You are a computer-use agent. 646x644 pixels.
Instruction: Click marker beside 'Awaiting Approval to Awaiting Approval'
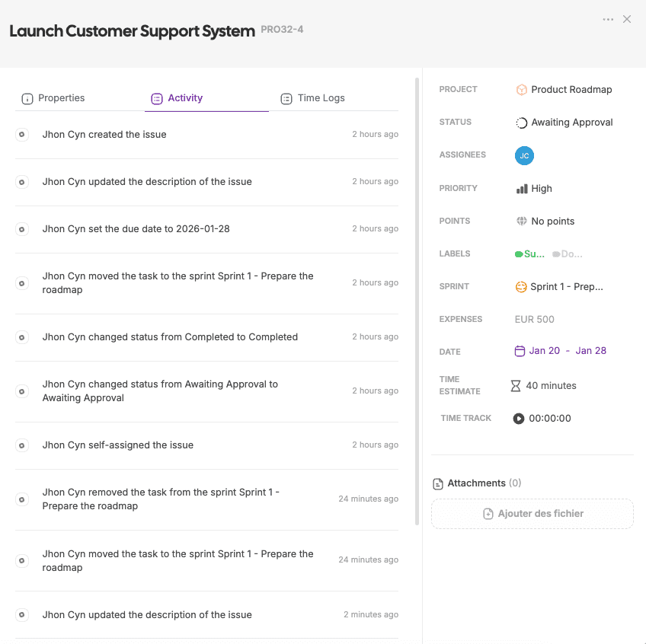22,391
